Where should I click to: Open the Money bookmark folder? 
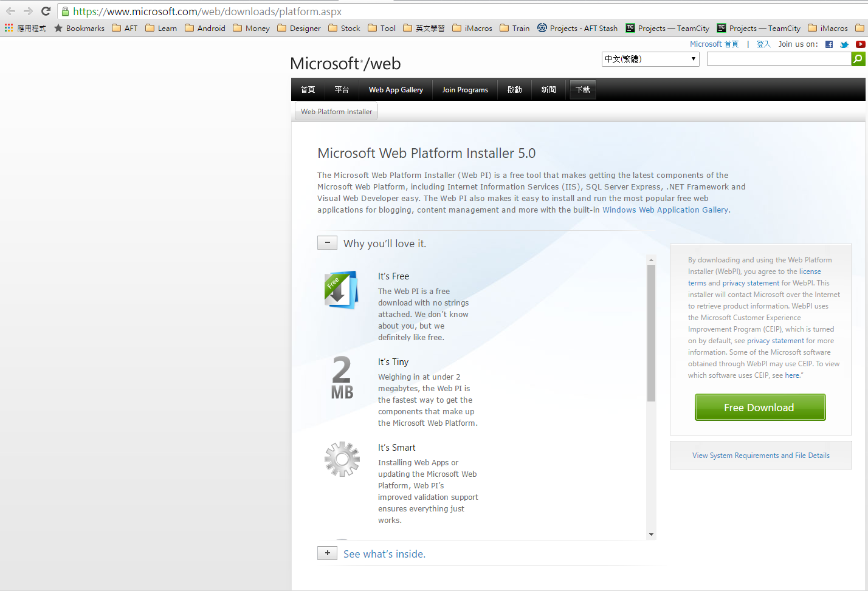click(x=251, y=28)
